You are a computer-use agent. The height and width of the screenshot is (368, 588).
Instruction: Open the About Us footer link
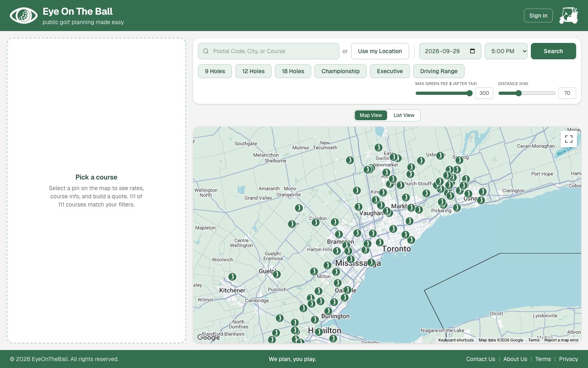click(515, 359)
